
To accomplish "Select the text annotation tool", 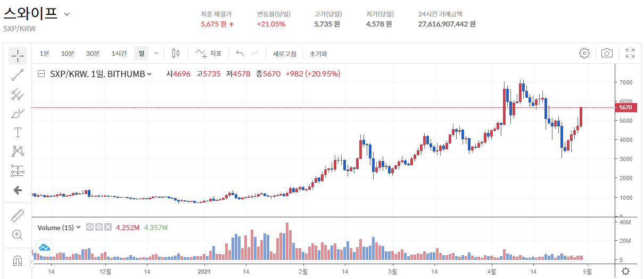I will (18, 132).
